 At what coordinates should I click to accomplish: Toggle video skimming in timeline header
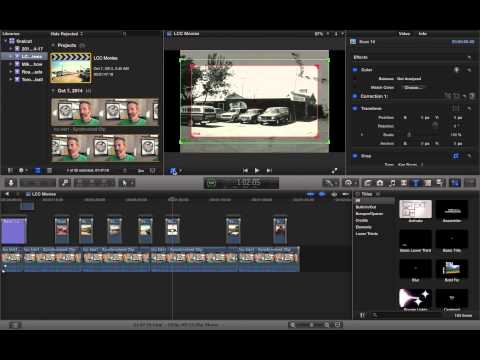tap(310, 194)
